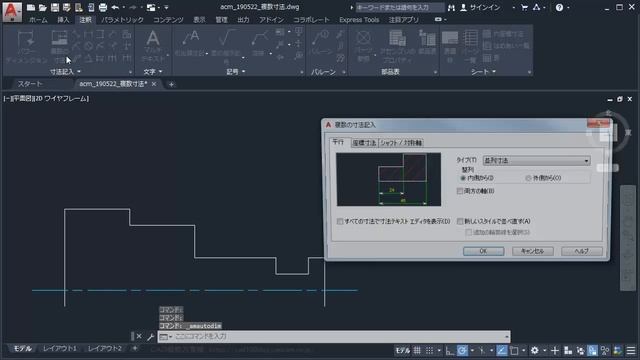Click the ヘルプ button in dialog

(582, 251)
